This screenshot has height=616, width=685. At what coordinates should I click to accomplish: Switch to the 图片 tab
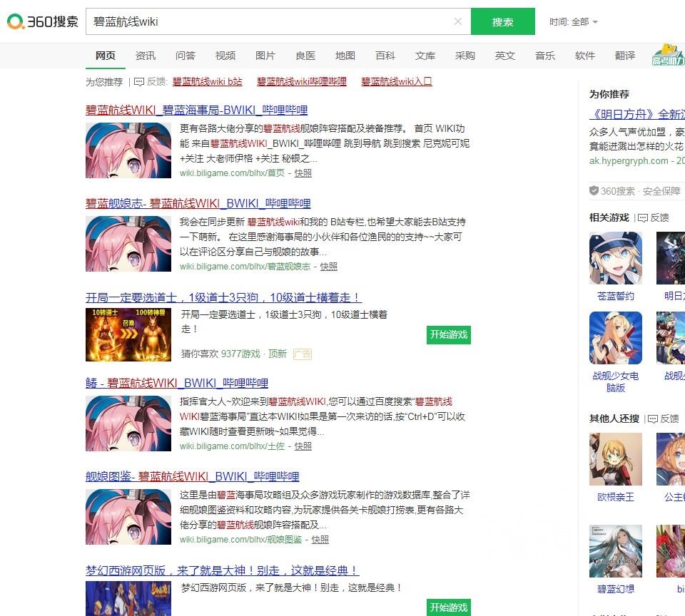coord(265,56)
